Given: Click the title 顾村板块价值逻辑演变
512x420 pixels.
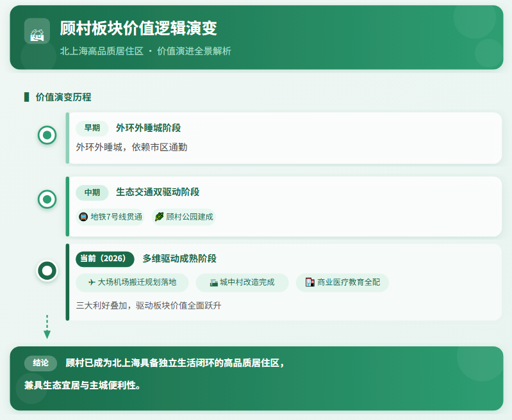Looking at the screenshot, I should pos(138,28).
